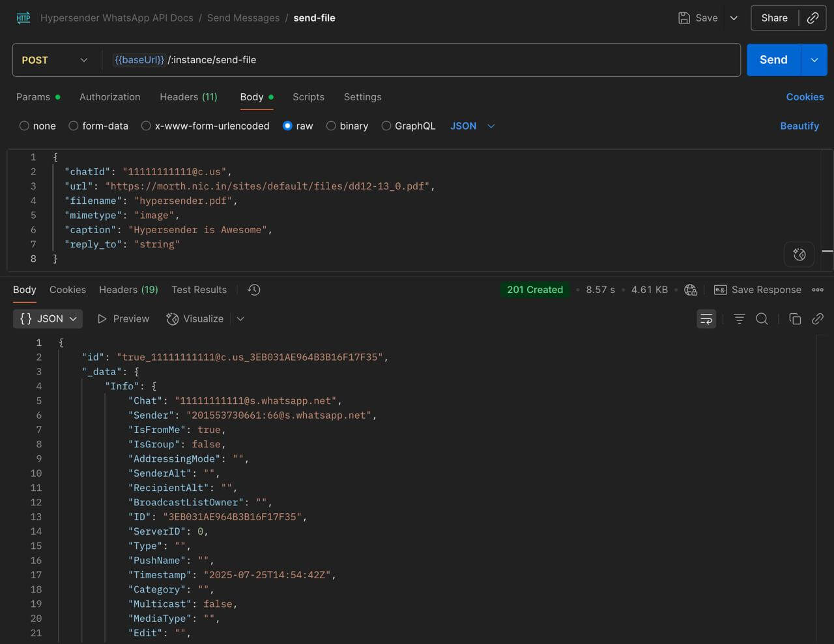834x644 pixels.
Task: Open response more options ellipsis
Action: (818, 290)
